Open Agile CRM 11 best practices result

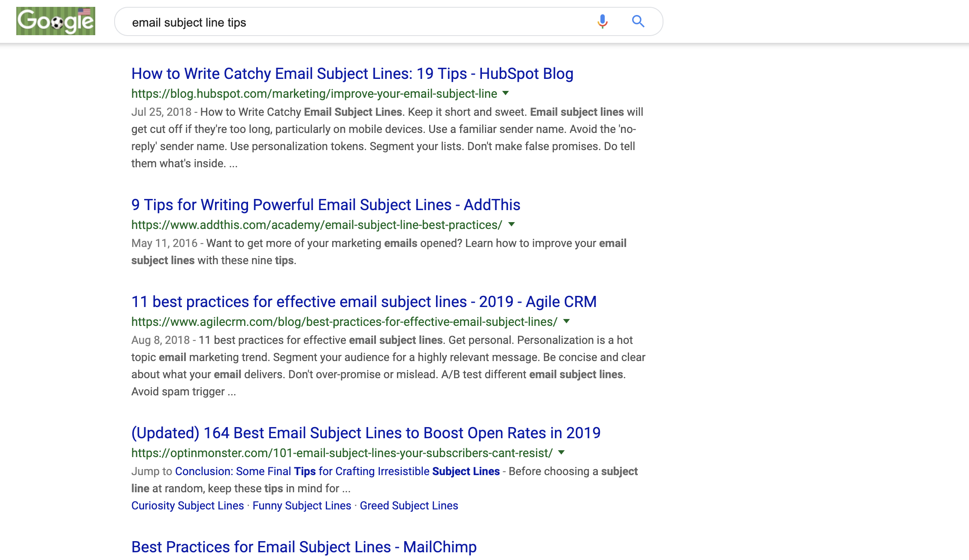364,302
